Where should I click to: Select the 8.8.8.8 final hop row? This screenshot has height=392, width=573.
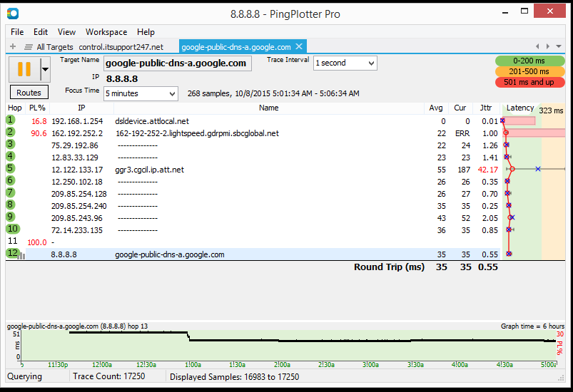pos(252,254)
